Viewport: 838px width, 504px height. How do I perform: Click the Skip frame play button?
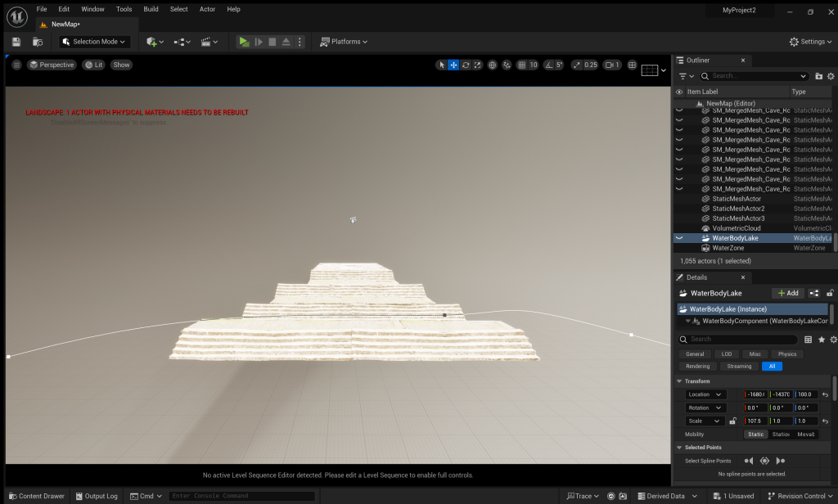pos(259,42)
